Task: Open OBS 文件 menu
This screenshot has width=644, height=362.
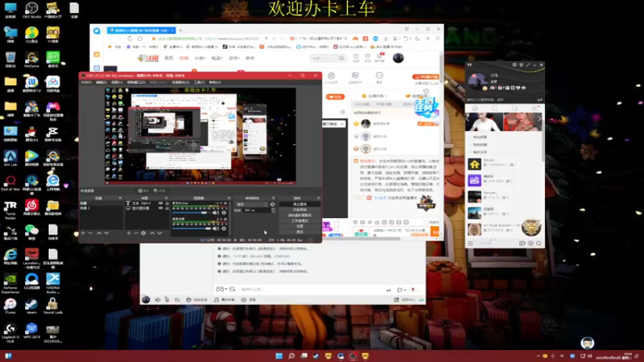Action: point(86,83)
